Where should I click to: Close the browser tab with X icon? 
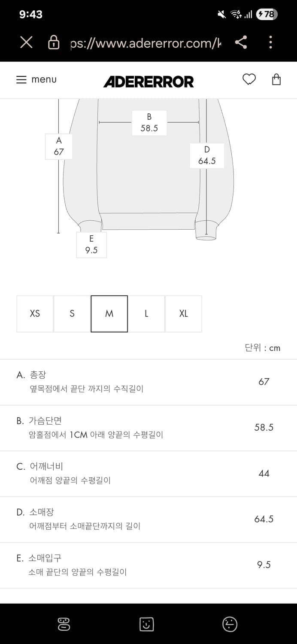point(26,42)
